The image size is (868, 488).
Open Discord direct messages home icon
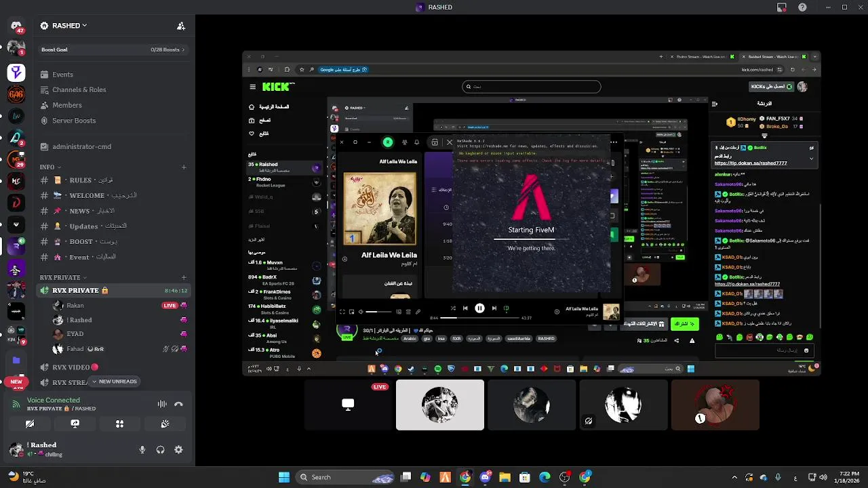pyautogui.click(x=16, y=26)
